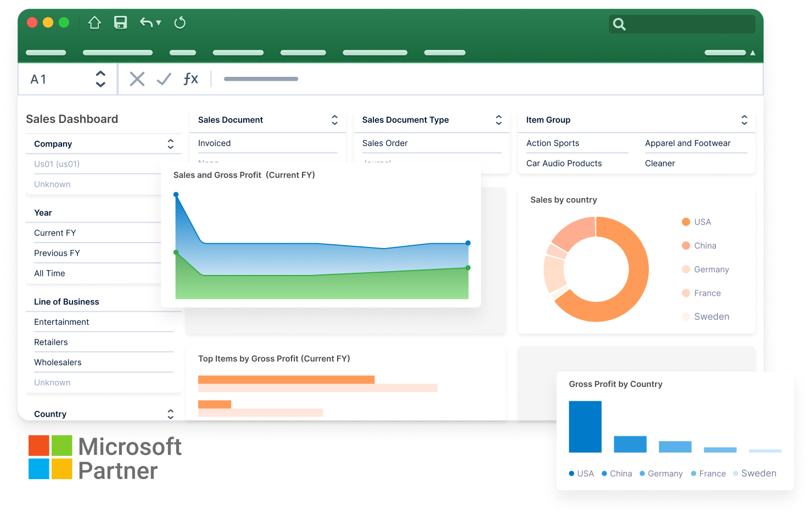Click the Undo arrow icon

click(146, 23)
